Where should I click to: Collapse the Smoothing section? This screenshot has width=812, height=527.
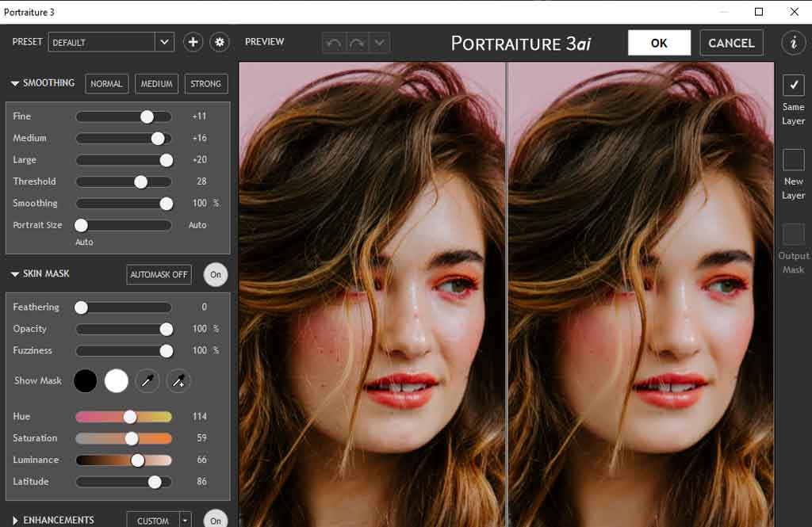pos(14,82)
